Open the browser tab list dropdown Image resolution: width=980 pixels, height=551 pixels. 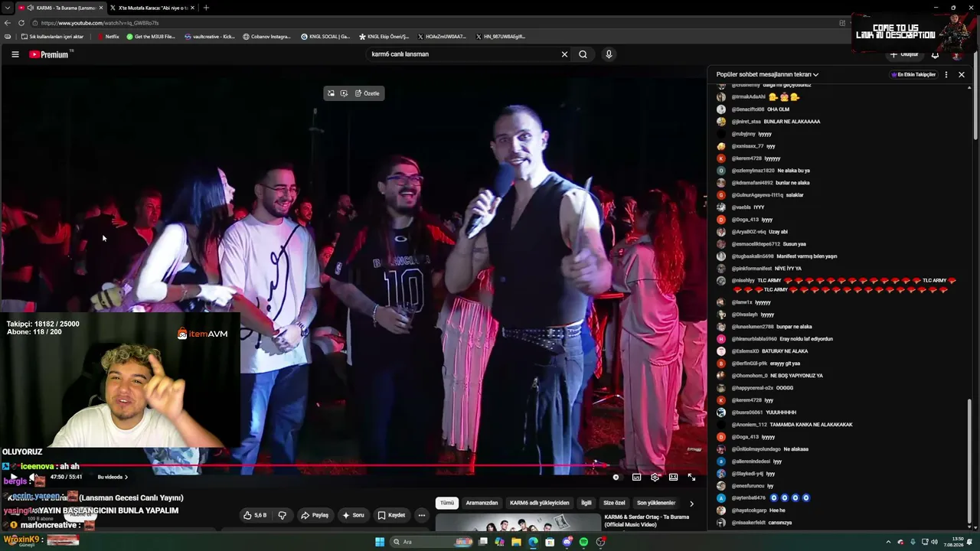pos(8,8)
